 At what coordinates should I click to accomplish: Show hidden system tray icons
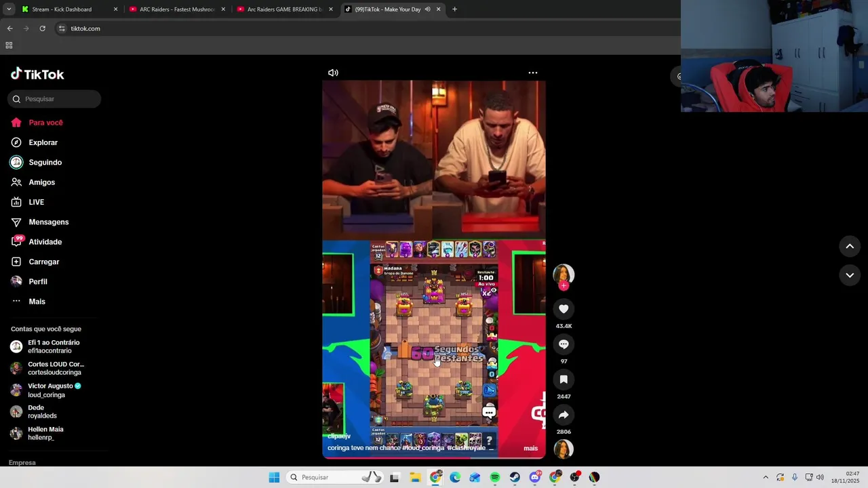point(766,477)
